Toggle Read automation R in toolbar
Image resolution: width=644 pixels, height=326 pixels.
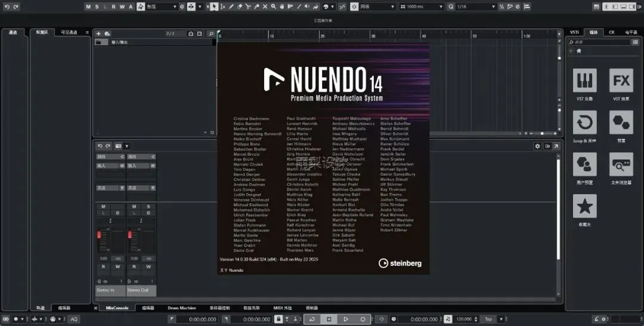tap(113, 7)
